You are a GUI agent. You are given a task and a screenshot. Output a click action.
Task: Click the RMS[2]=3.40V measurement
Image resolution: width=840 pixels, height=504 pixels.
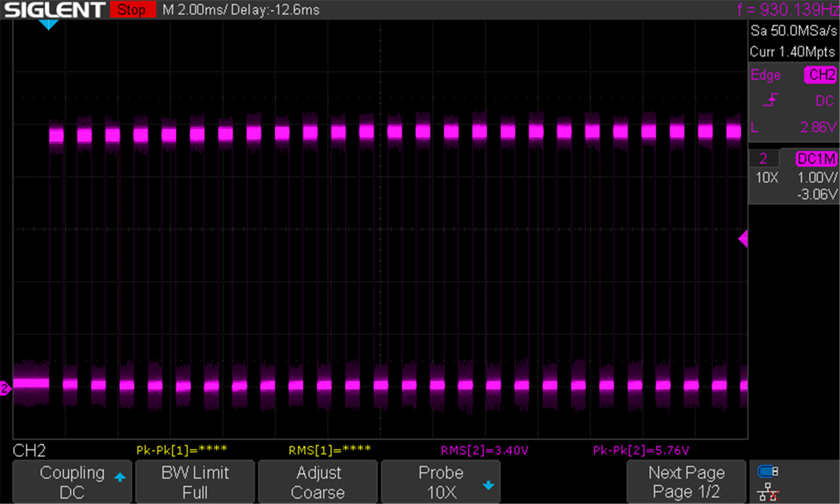coord(485,450)
